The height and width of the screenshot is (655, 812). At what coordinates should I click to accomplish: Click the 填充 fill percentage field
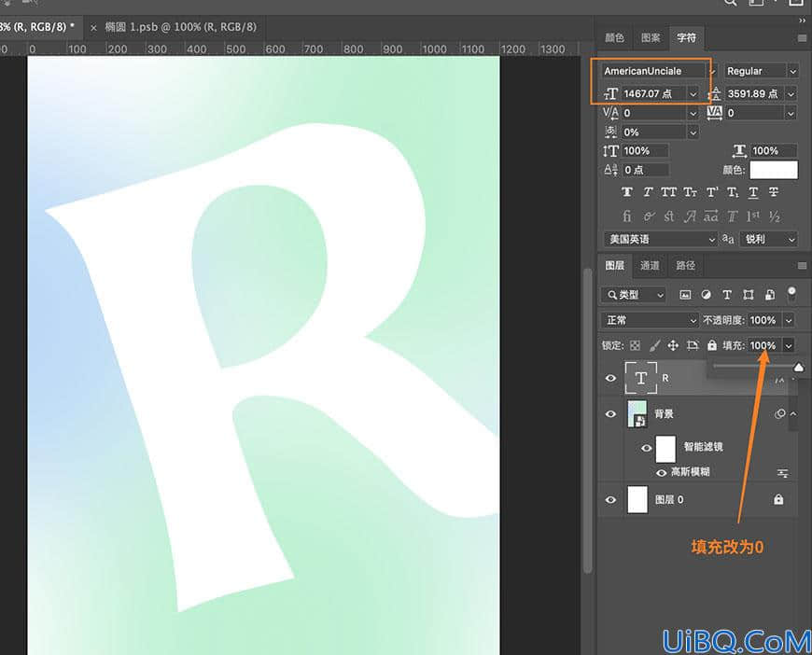[763, 345]
